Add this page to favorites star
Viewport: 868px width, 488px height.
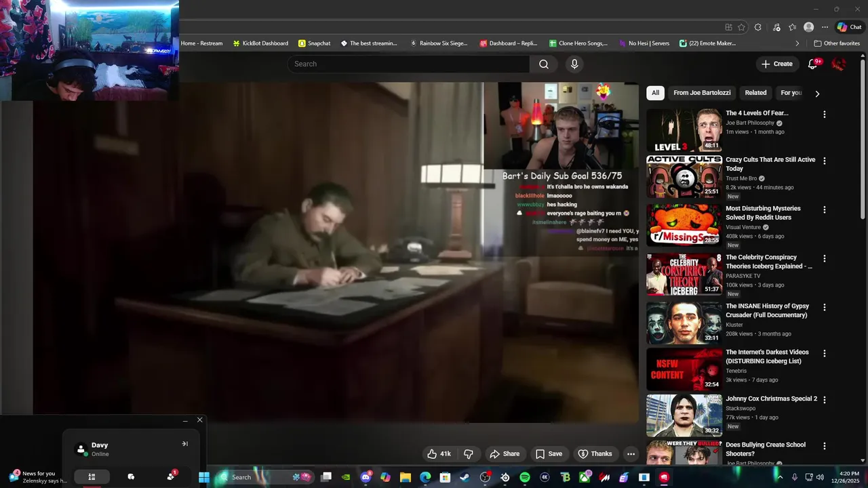click(x=741, y=27)
